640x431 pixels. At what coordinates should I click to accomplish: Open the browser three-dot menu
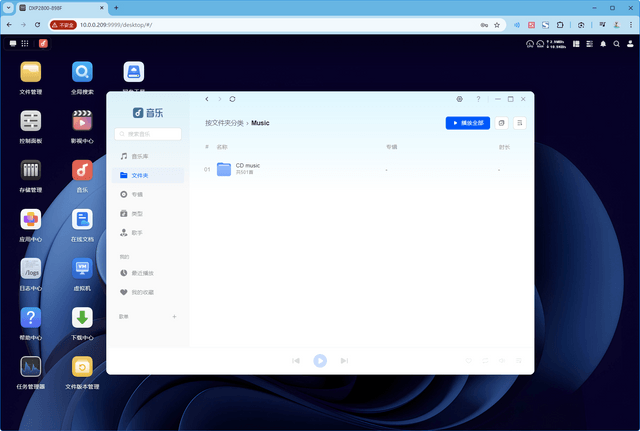pos(631,25)
